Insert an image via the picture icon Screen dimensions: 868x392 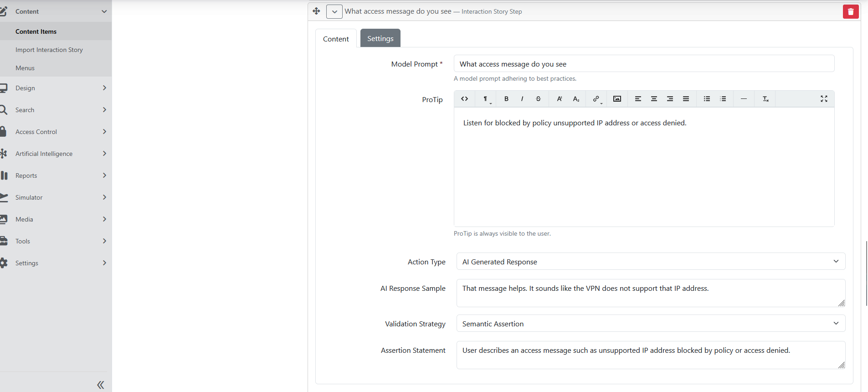pyautogui.click(x=617, y=99)
